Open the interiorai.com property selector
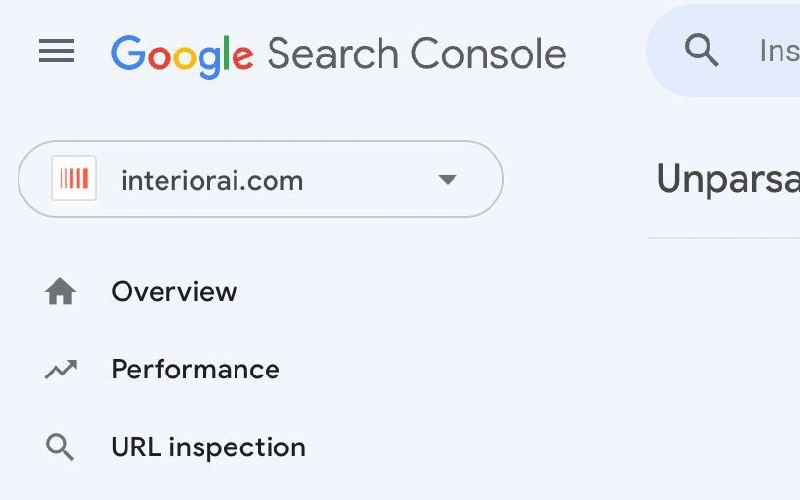800x500 pixels. tap(260, 180)
